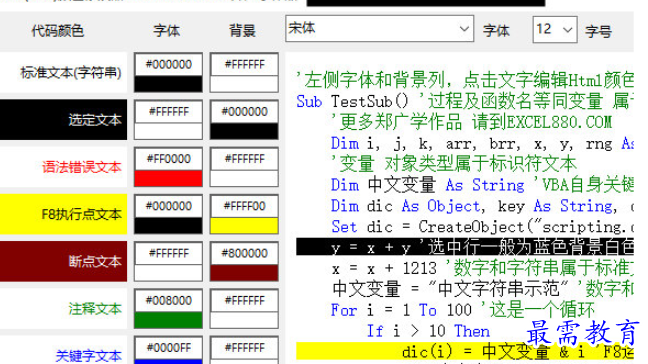Image resolution: width=648 pixels, height=364 pixels.
Task: Click the Sub TestSub() line in preview
Action: click(465, 101)
